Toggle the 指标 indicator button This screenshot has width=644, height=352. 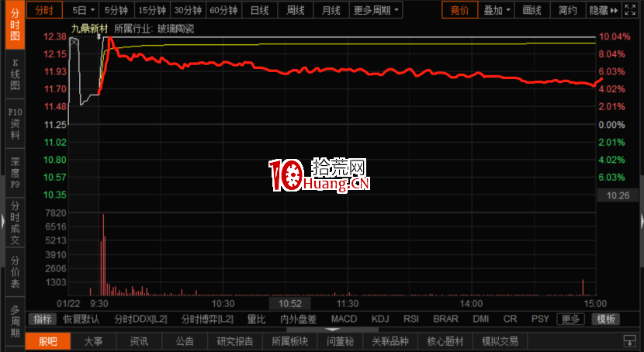coord(43,319)
